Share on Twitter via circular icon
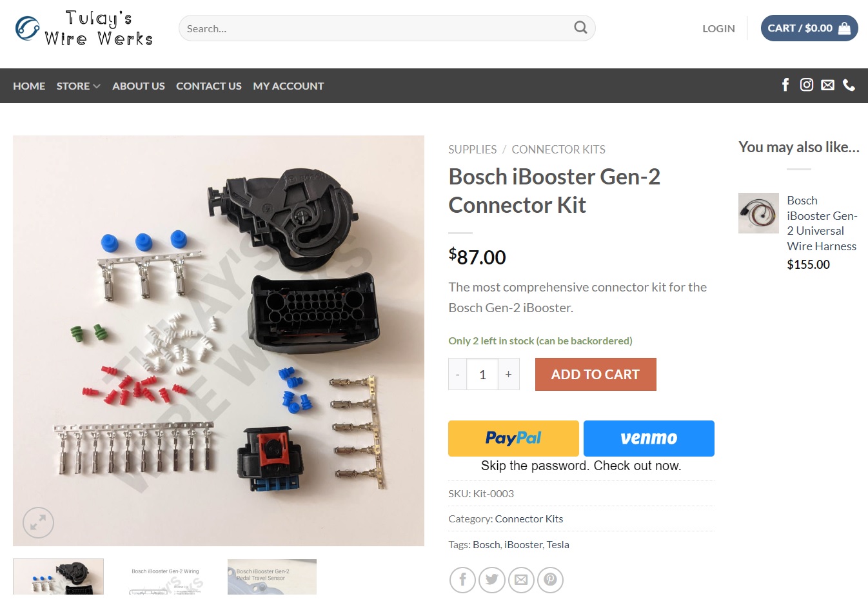Image resolution: width=868 pixels, height=612 pixels. (492, 580)
